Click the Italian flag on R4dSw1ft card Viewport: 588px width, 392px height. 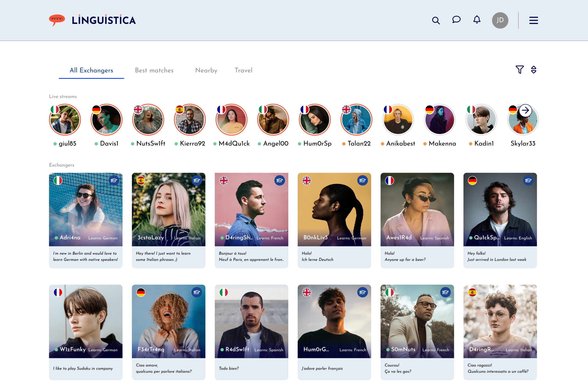tap(224, 292)
